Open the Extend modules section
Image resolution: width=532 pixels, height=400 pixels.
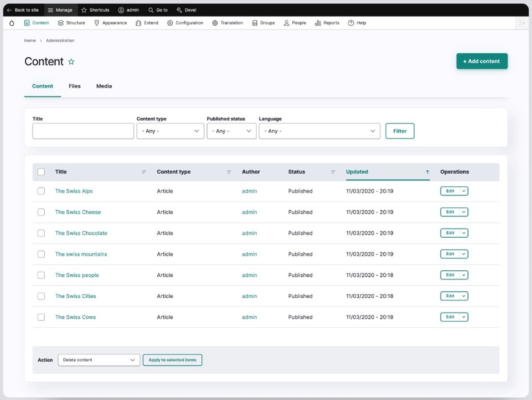[x=147, y=23]
